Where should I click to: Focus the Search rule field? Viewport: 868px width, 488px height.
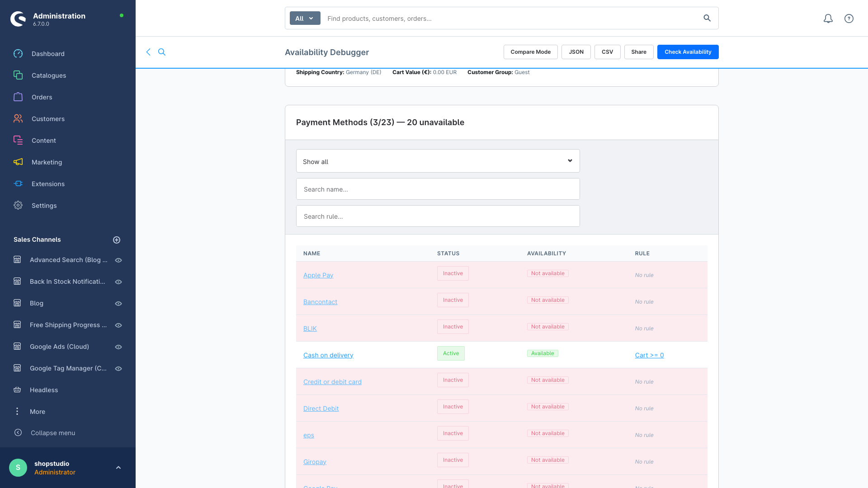[438, 216]
